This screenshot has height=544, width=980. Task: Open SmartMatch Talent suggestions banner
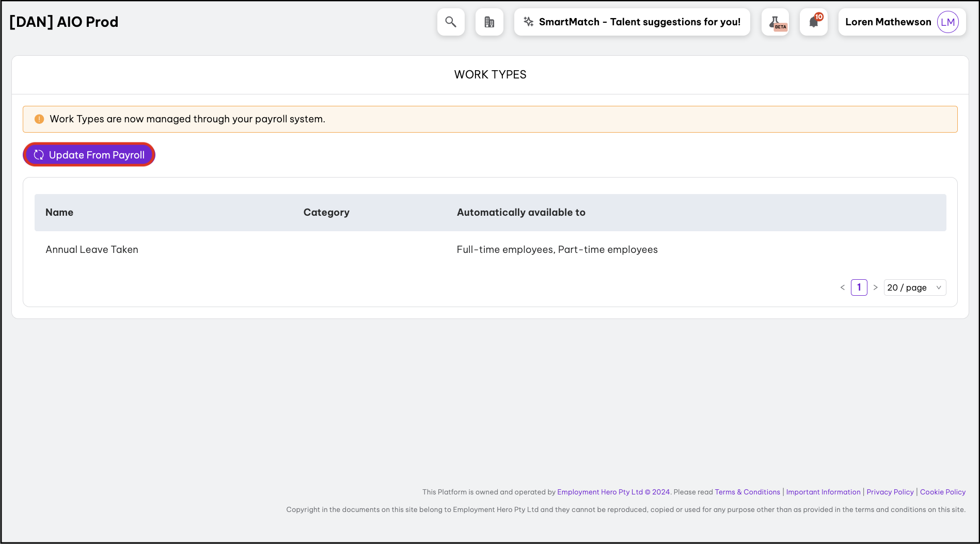(639, 22)
